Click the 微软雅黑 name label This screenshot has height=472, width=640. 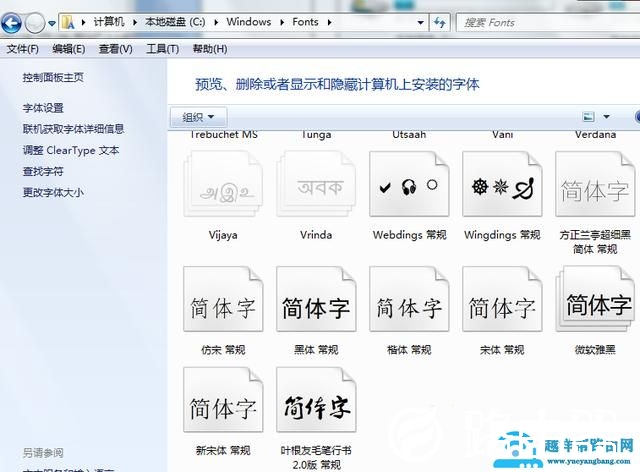pos(595,350)
